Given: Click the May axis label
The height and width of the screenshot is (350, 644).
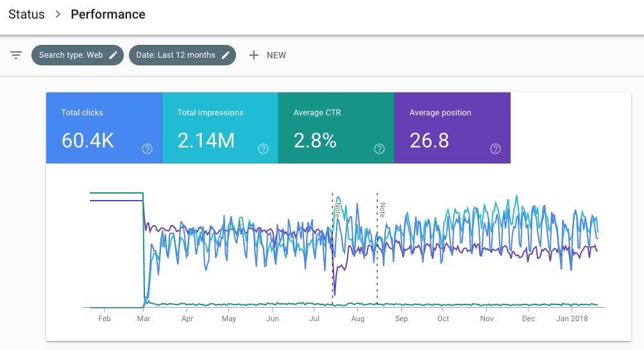Looking at the screenshot, I should 229,319.
